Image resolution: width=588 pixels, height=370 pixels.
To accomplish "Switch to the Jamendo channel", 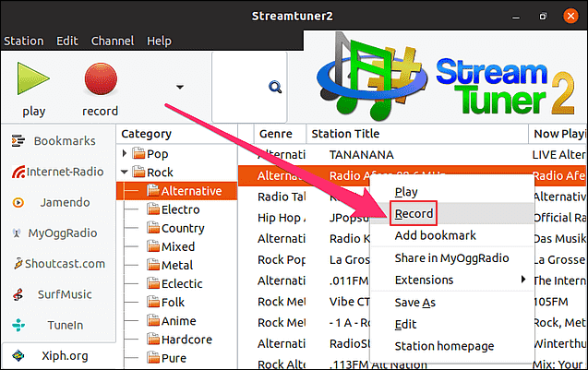I will tap(58, 201).
